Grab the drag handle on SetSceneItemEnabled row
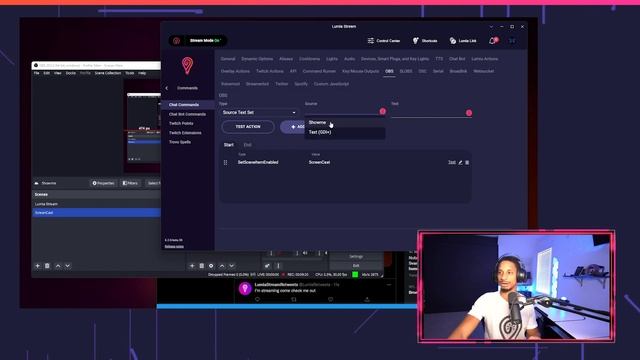 point(225,162)
